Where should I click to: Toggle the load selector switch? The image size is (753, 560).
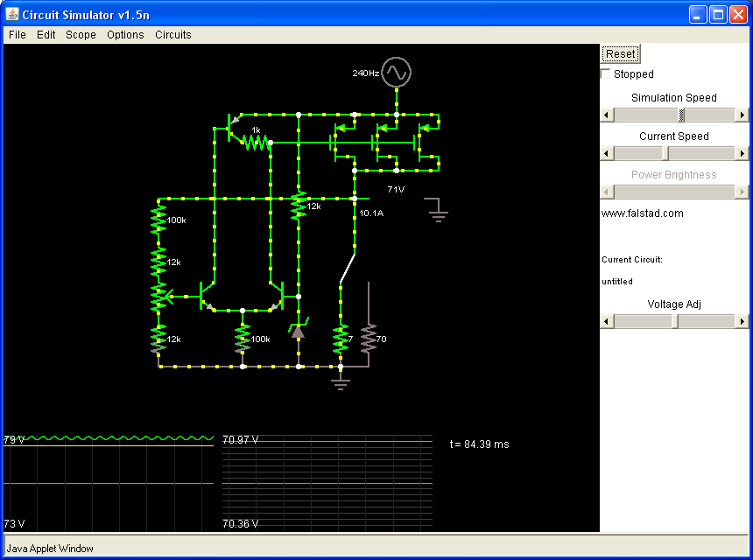click(x=348, y=269)
